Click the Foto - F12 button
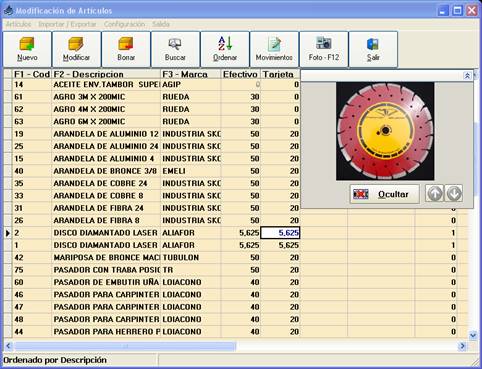The height and width of the screenshot is (369, 482). coord(324,49)
